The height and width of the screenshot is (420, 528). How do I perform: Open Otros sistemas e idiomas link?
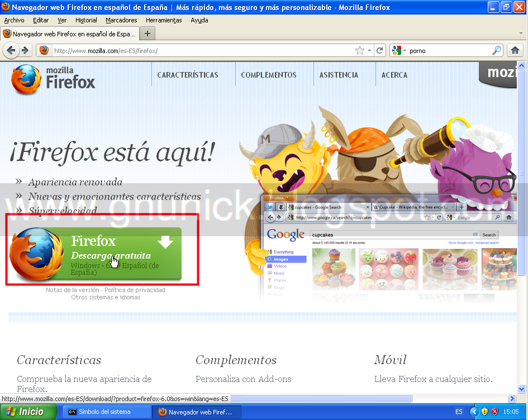click(106, 297)
